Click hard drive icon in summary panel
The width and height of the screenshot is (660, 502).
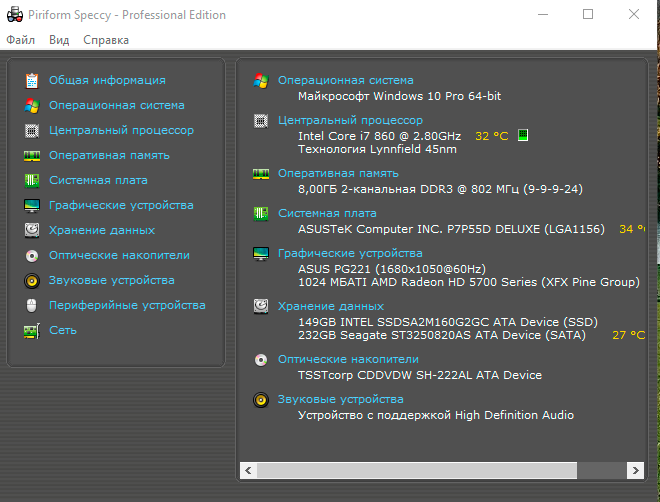pyautogui.click(x=261, y=306)
